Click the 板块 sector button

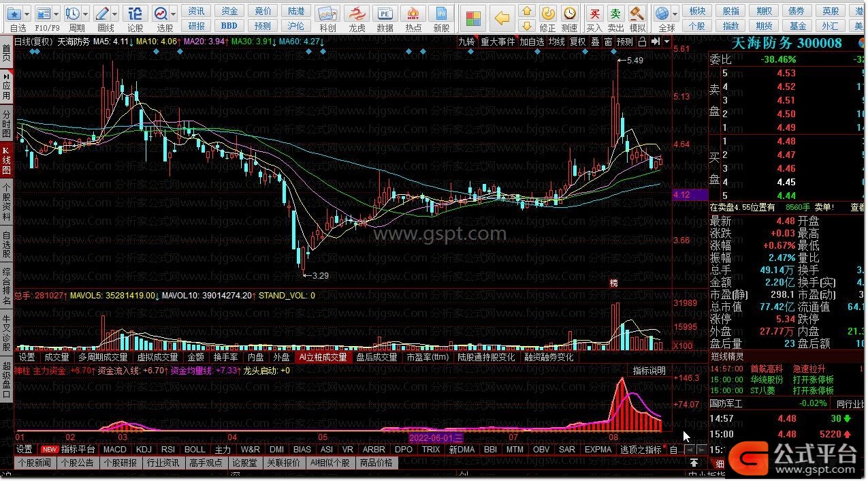[697, 12]
